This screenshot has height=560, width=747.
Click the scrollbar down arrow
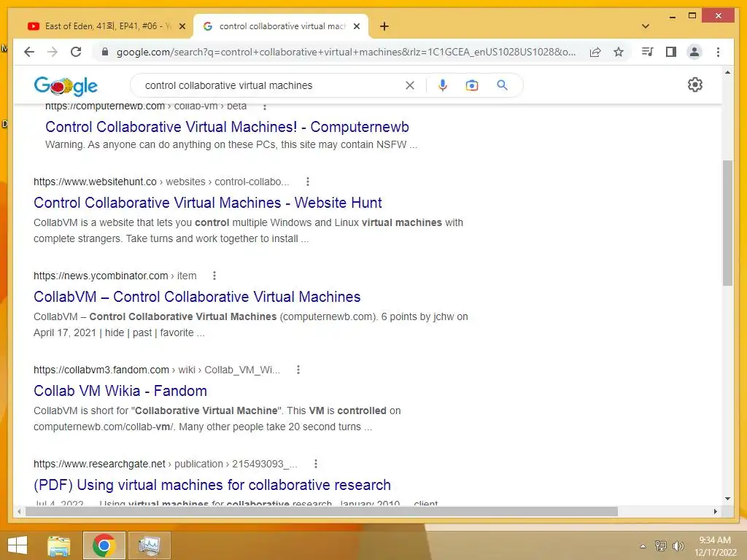[727, 499]
